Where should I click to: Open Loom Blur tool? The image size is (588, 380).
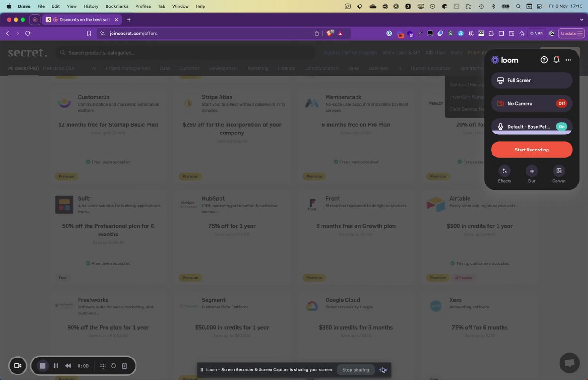(x=531, y=174)
